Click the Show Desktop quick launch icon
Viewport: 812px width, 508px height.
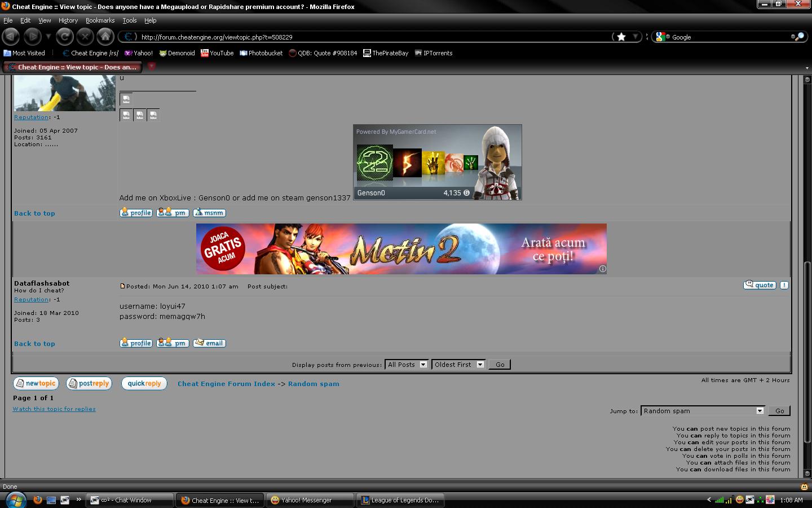[51, 500]
